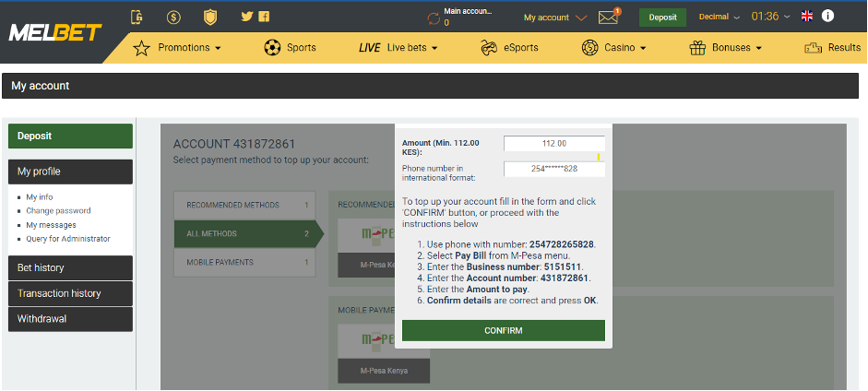Open Transaction history in the sidebar
This screenshot has width=868, height=391.
pyautogui.click(x=70, y=293)
